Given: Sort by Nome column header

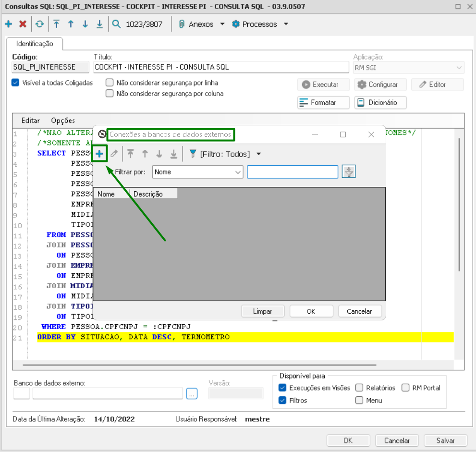Looking at the screenshot, I should (x=111, y=194).
